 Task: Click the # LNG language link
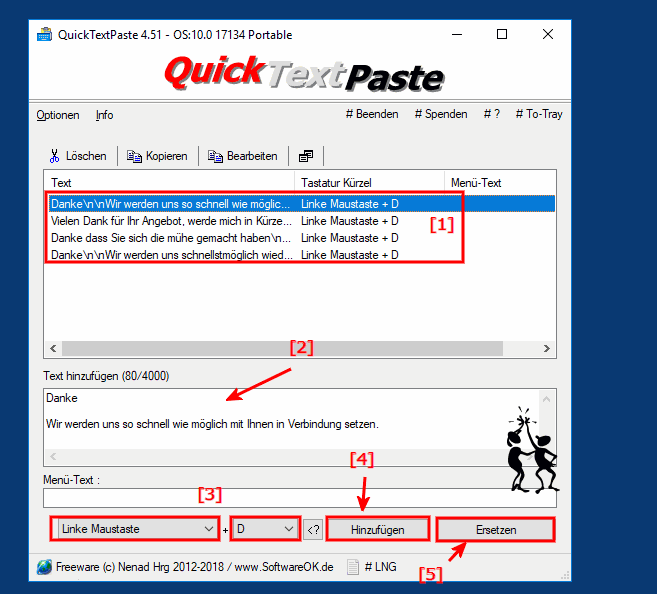click(380, 567)
